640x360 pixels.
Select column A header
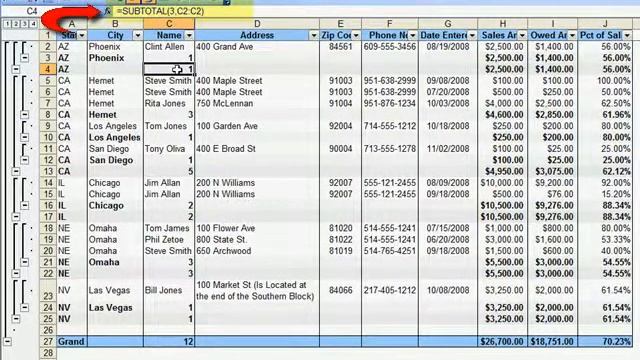point(71,24)
